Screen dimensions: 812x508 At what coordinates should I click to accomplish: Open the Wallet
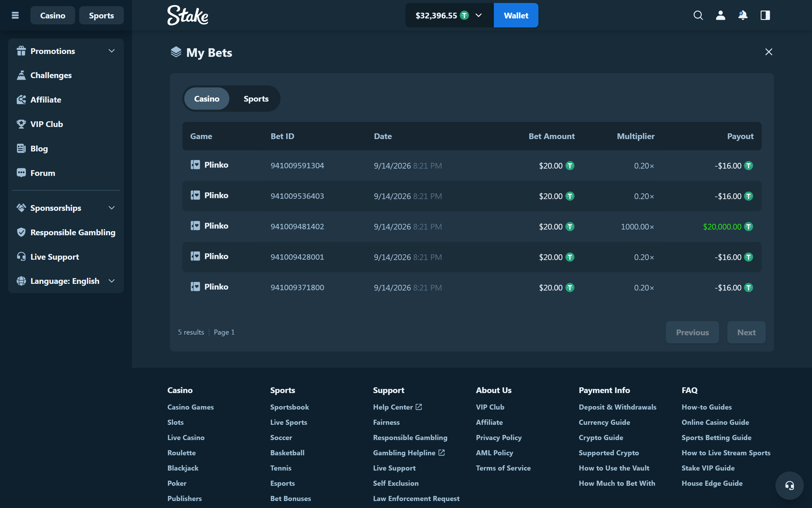pyautogui.click(x=516, y=16)
